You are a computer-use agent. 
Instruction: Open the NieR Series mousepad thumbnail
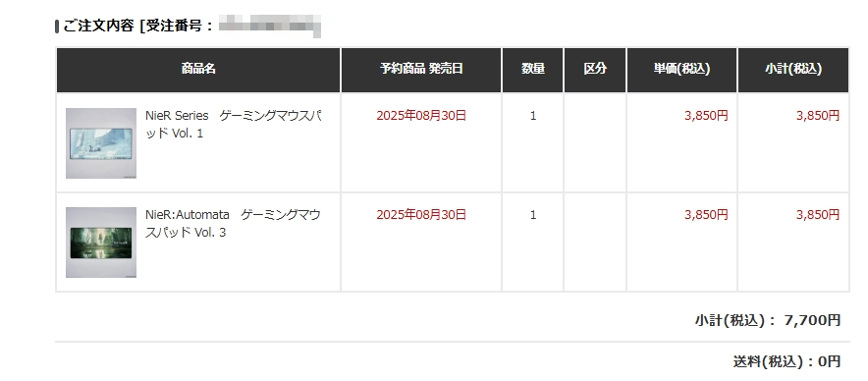coord(101,143)
